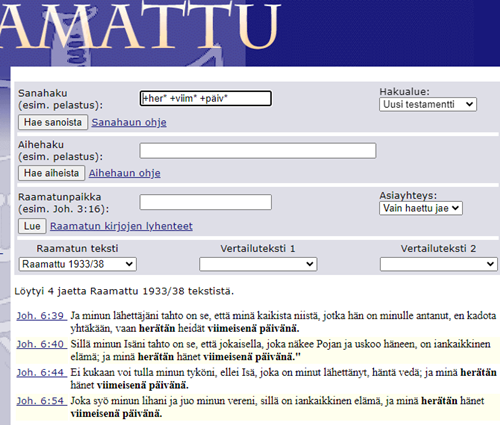Click the 'Raamatunpaikka (esim. Joh. 3:16):' label

pos(63,203)
